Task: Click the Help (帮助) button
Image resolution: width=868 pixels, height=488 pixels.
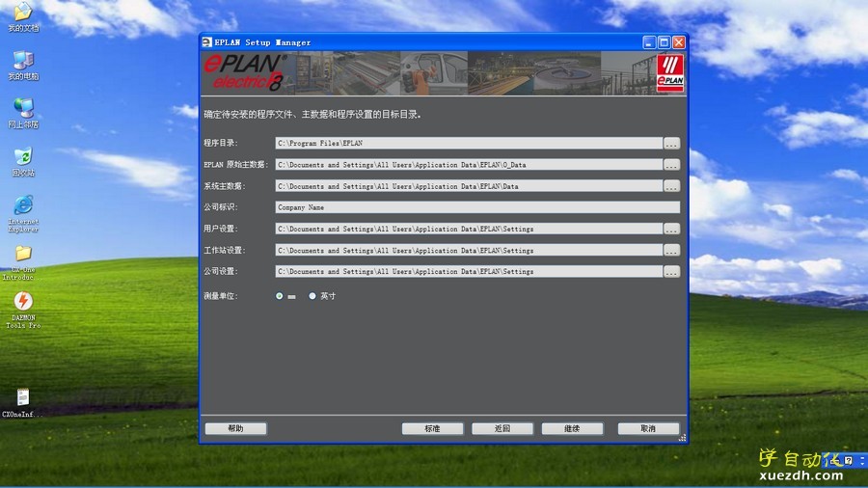Action: [236, 429]
